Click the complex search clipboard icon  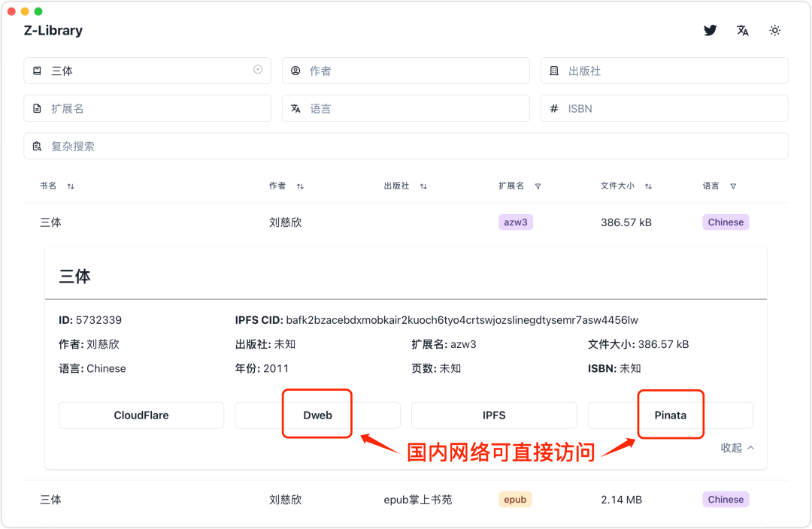[x=38, y=147]
